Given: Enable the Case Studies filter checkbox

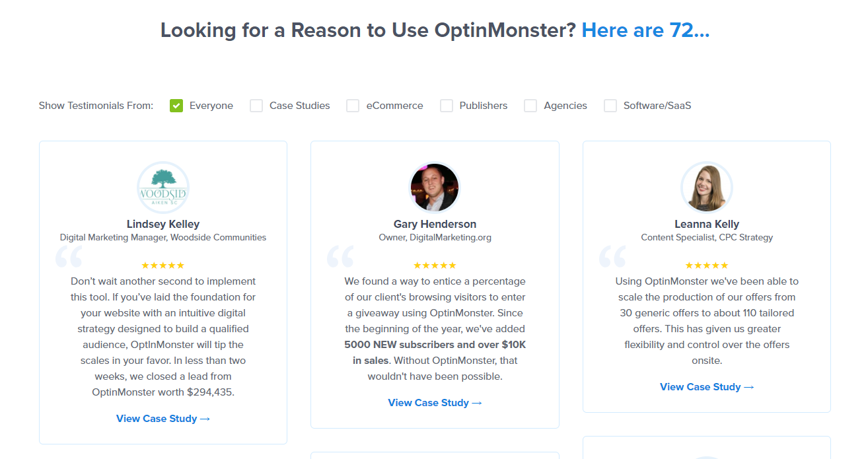Looking at the screenshot, I should tap(256, 106).
